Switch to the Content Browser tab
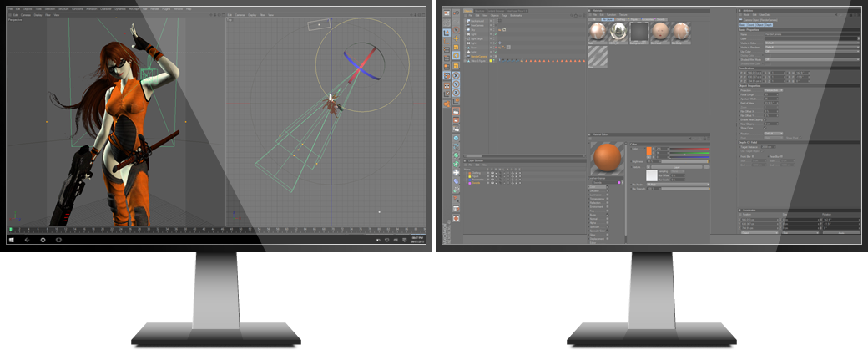The width and height of the screenshot is (868, 350). point(495,11)
